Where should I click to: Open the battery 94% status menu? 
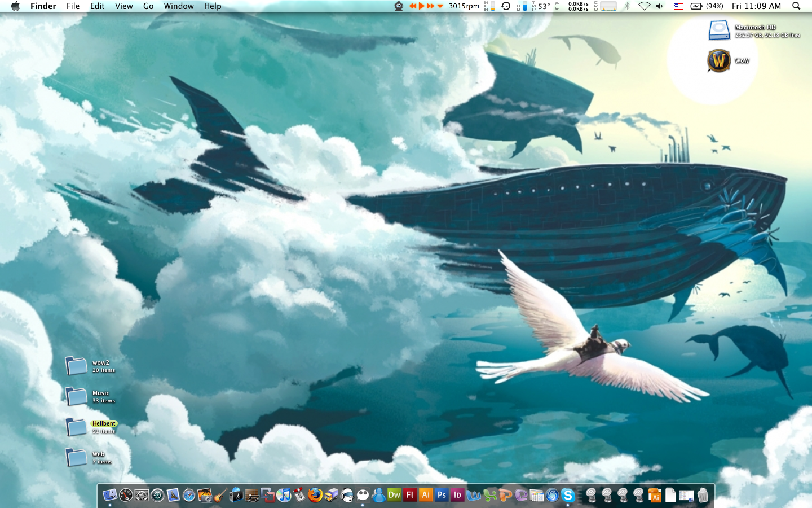click(x=707, y=6)
